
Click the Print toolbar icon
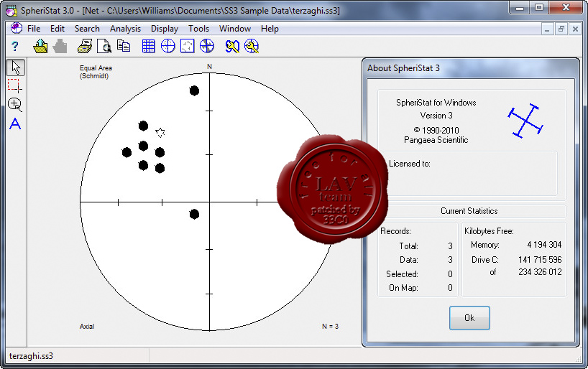pyautogui.click(x=85, y=47)
